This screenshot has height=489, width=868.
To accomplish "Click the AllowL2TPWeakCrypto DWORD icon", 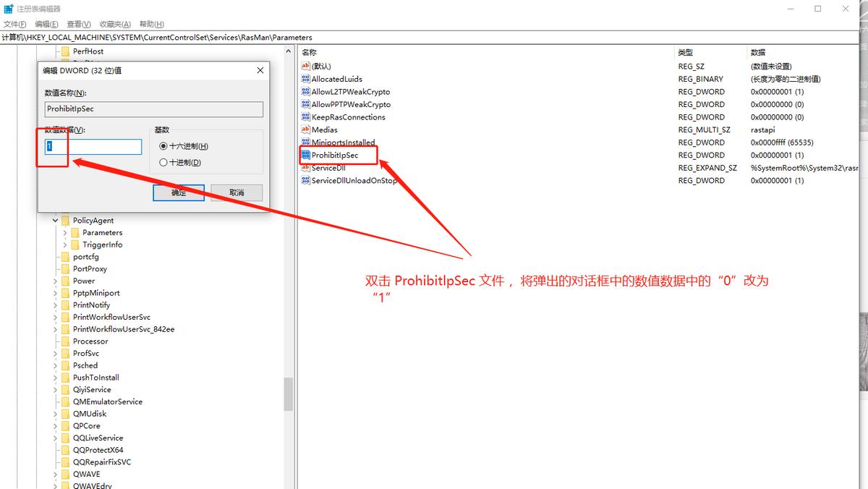I will click(x=305, y=92).
